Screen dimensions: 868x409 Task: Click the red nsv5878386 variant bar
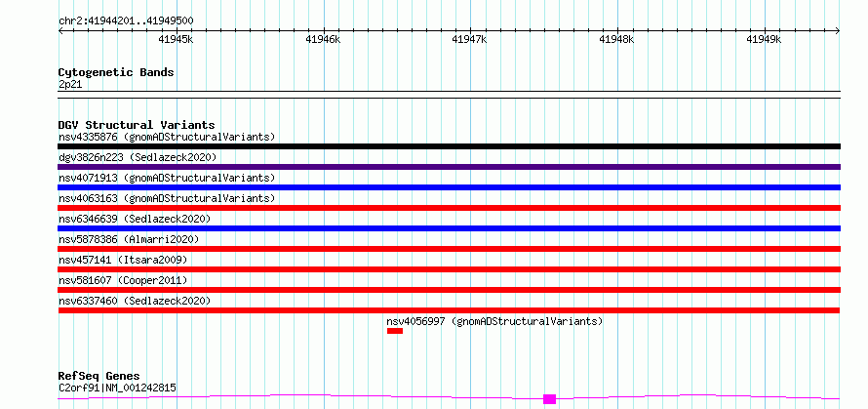(449, 249)
